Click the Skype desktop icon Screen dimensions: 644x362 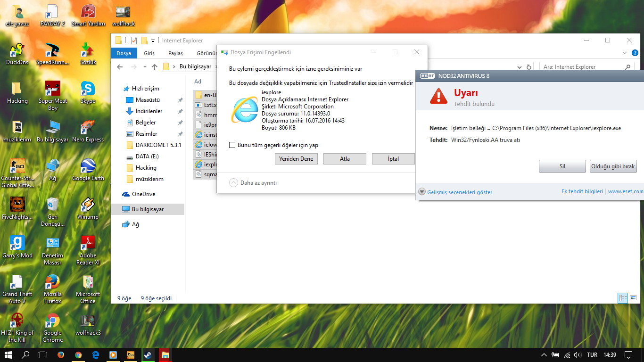coord(88,92)
